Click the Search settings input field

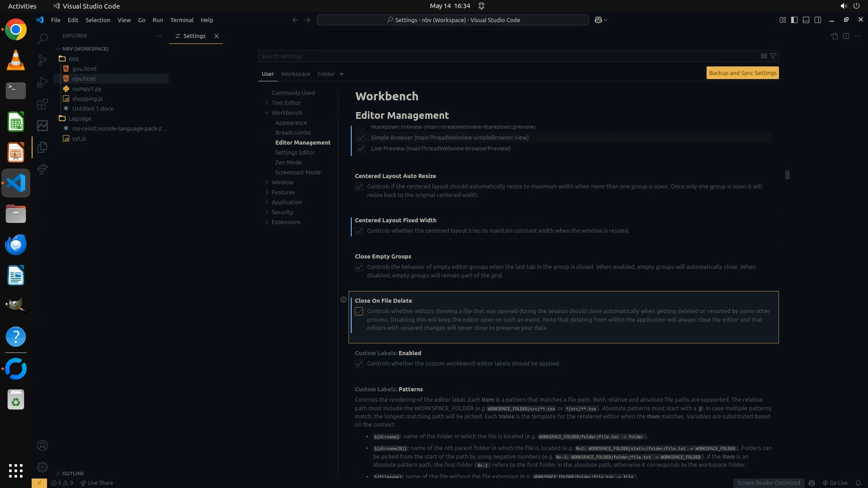pyautogui.click(x=506, y=56)
